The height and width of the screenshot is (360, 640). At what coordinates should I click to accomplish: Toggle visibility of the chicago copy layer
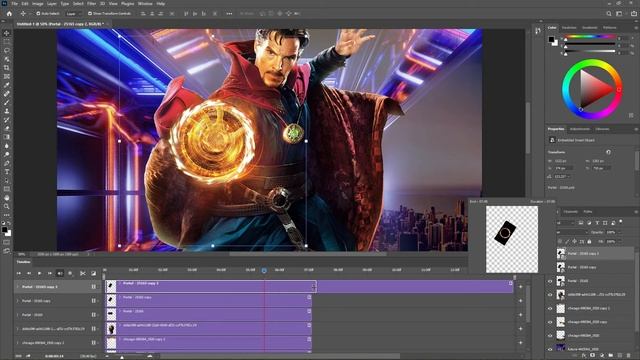tap(550, 322)
